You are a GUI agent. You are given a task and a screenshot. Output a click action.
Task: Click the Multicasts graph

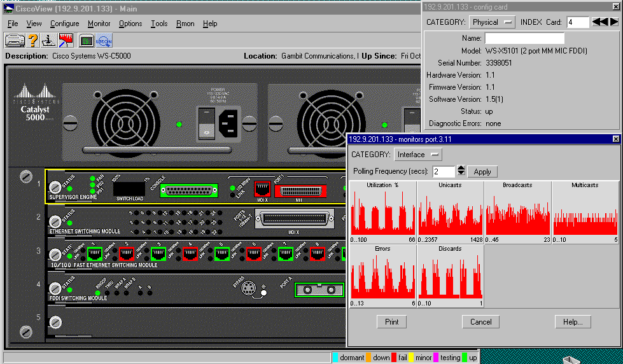585,212
